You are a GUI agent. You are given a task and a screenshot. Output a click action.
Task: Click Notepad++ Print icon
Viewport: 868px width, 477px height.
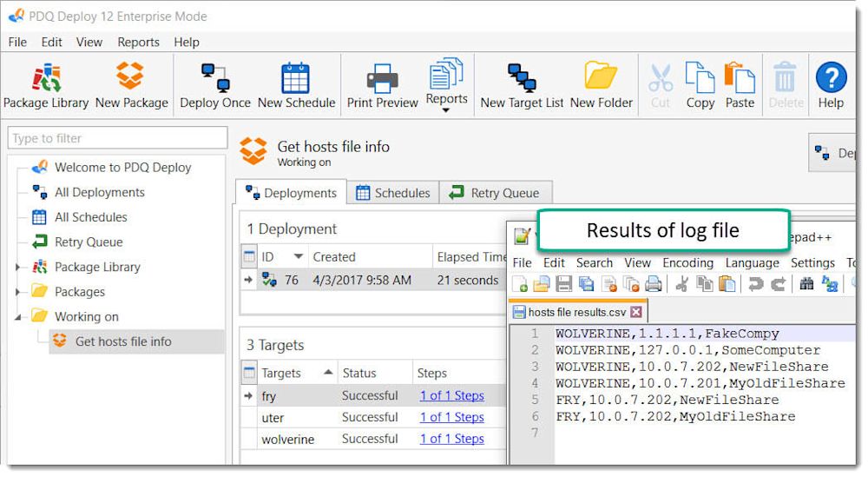654,284
